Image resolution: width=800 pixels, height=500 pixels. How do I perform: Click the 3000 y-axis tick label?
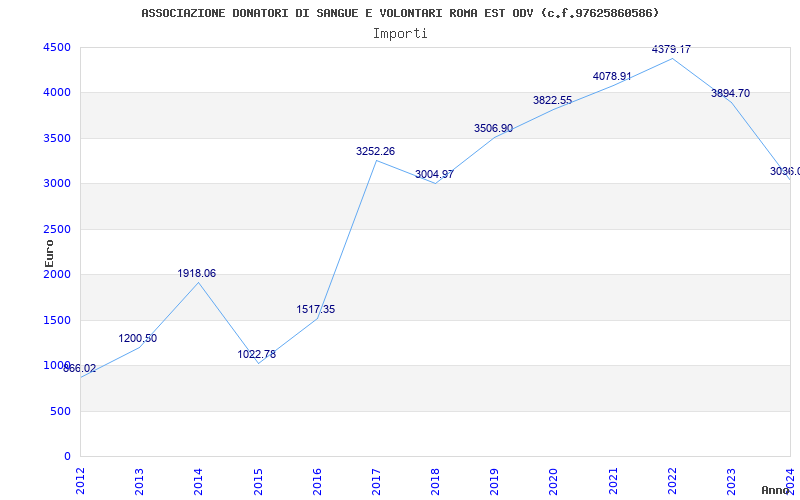point(57,184)
